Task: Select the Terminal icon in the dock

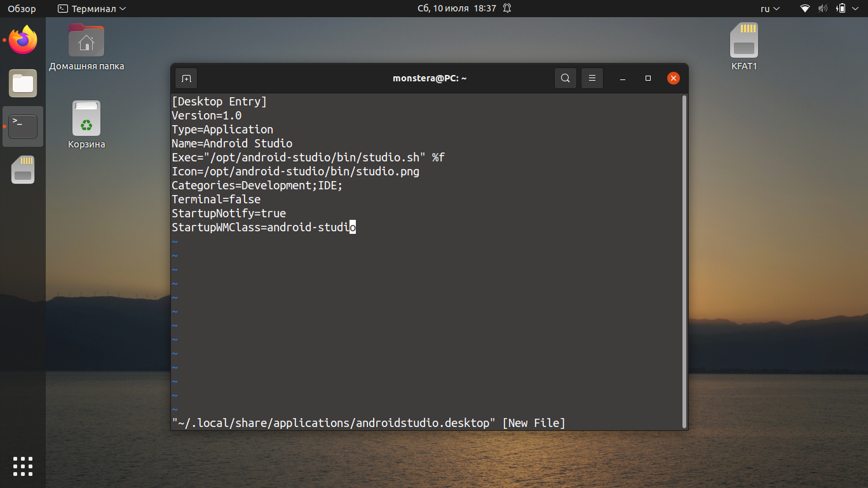Action: click(x=23, y=126)
